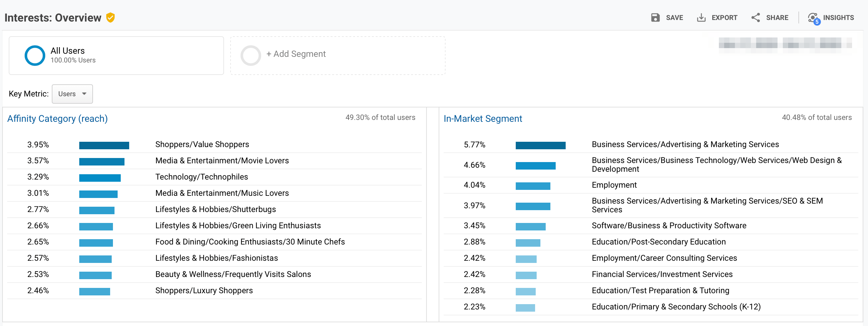Click the empty Add Segment circle

(x=251, y=55)
